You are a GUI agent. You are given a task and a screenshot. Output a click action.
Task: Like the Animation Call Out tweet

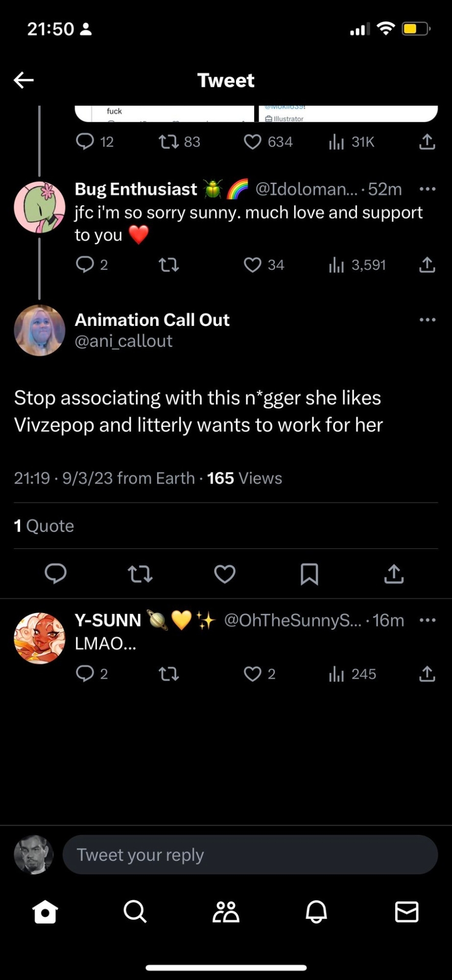225,574
